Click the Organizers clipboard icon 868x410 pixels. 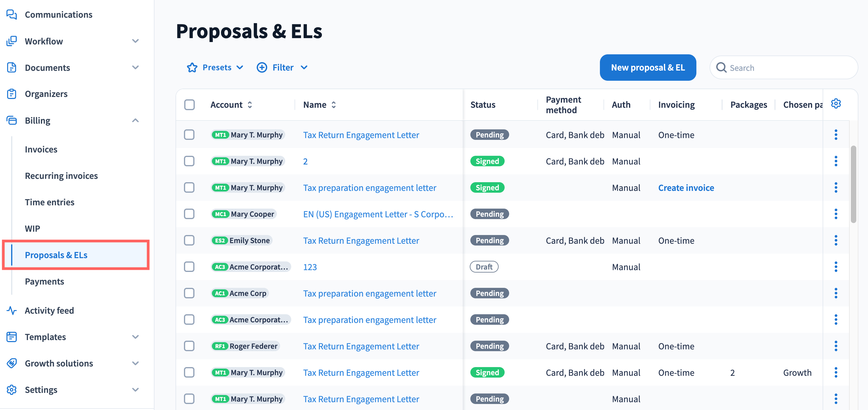[x=11, y=94]
